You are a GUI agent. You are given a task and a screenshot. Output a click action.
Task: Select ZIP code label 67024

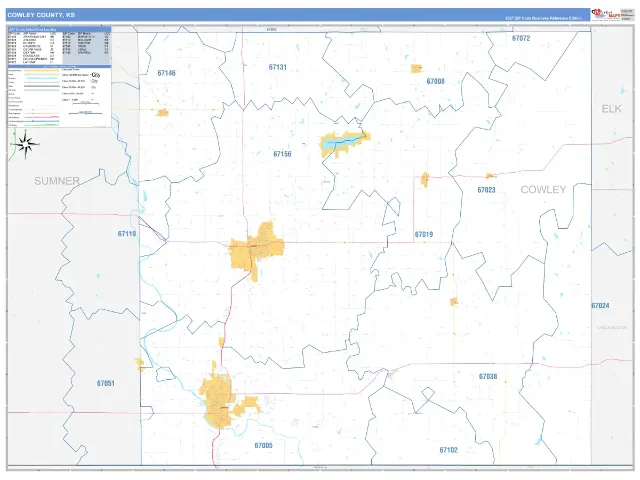[x=600, y=305]
